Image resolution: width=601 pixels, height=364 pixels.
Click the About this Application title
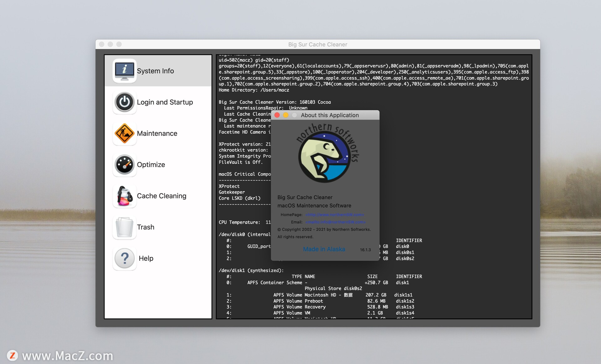330,115
